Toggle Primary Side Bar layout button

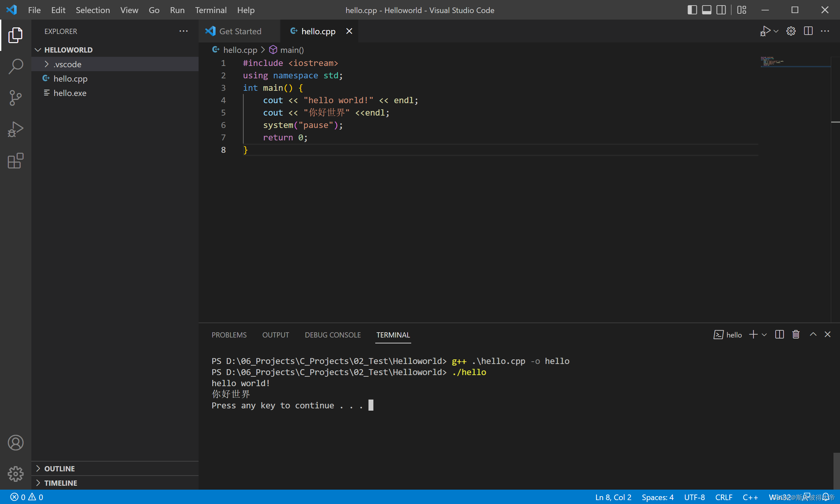[692, 10]
